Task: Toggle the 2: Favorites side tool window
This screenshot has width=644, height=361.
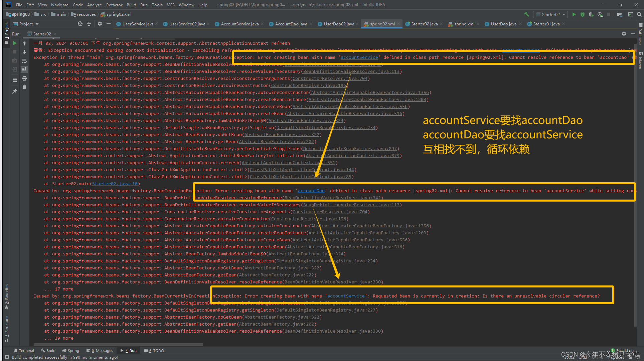Action: [x=6, y=296]
